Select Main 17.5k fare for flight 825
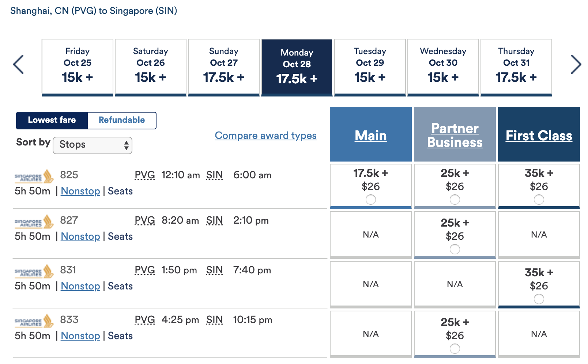Image resolution: width=588 pixels, height=364 pixels. pos(371,200)
